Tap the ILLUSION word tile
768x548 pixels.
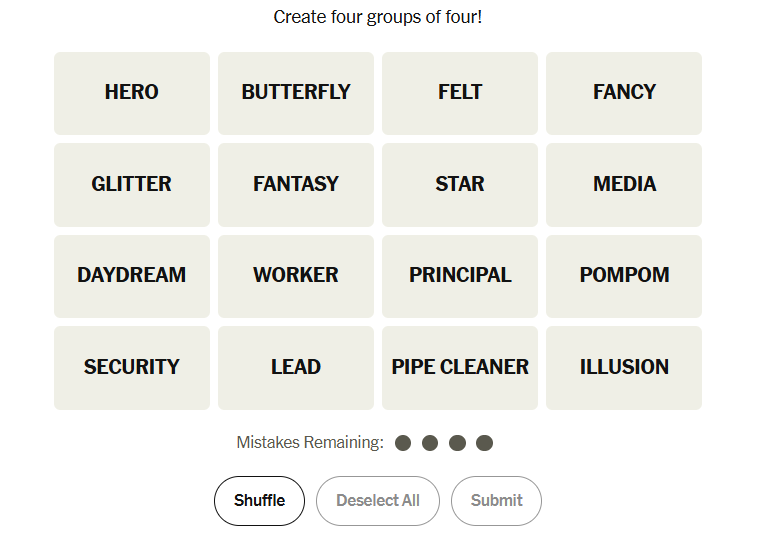pyautogui.click(x=624, y=368)
